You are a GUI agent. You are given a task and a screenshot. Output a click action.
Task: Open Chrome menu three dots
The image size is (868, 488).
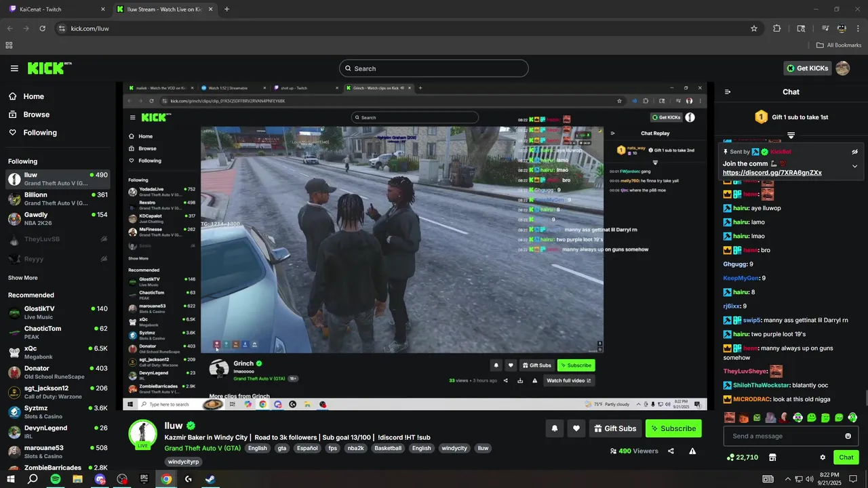click(859, 28)
